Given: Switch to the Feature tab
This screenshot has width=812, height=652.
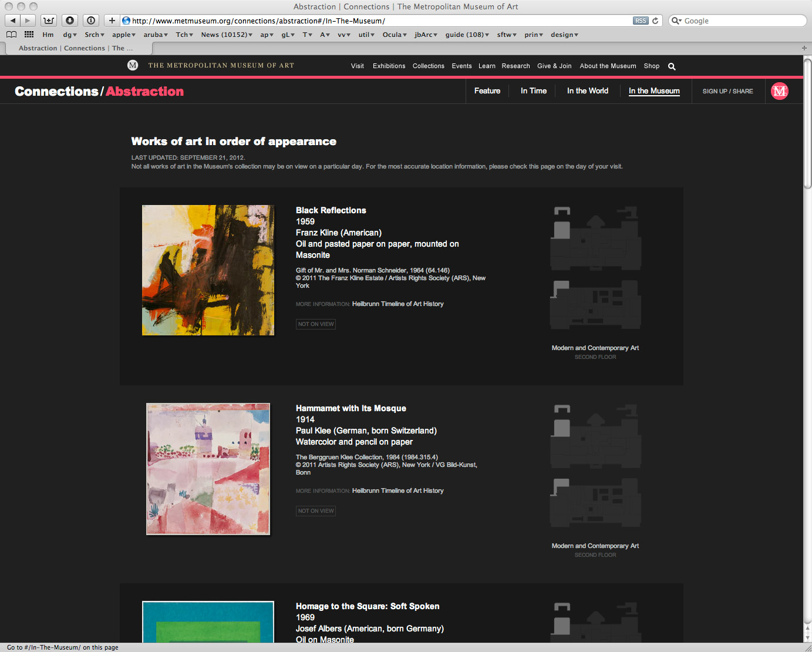Looking at the screenshot, I should [x=487, y=91].
